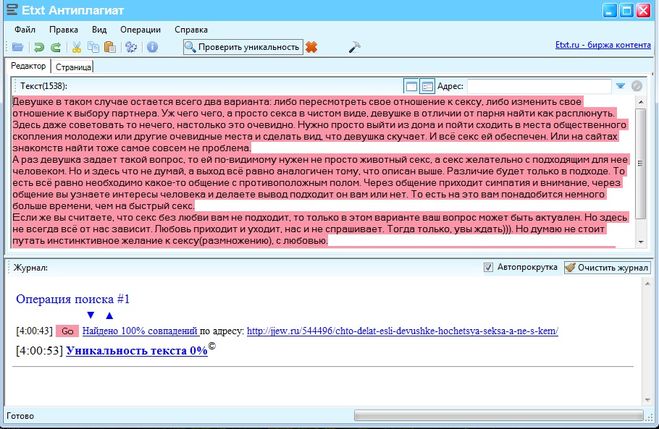Click inside the Адрес input field
The width and height of the screenshot is (659, 429).
[539, 86]
